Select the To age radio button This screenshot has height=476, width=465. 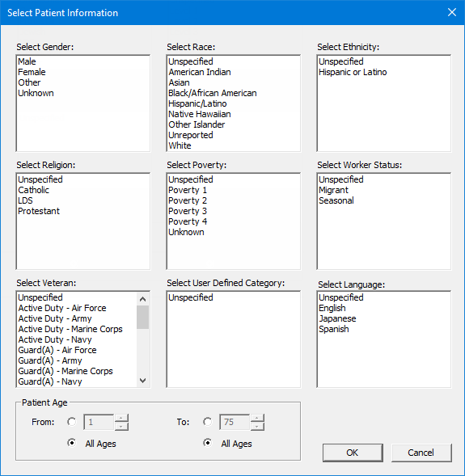click(208, 422)
